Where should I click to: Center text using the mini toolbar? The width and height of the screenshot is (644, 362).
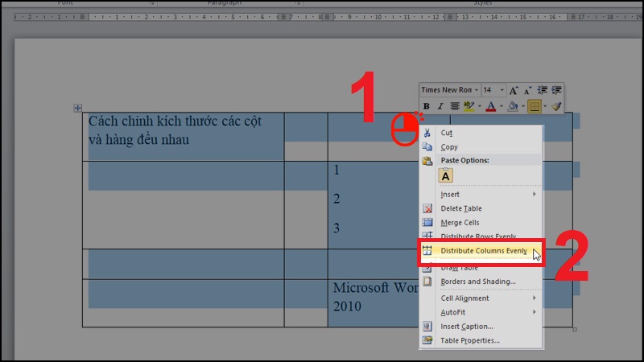point(454,106)
